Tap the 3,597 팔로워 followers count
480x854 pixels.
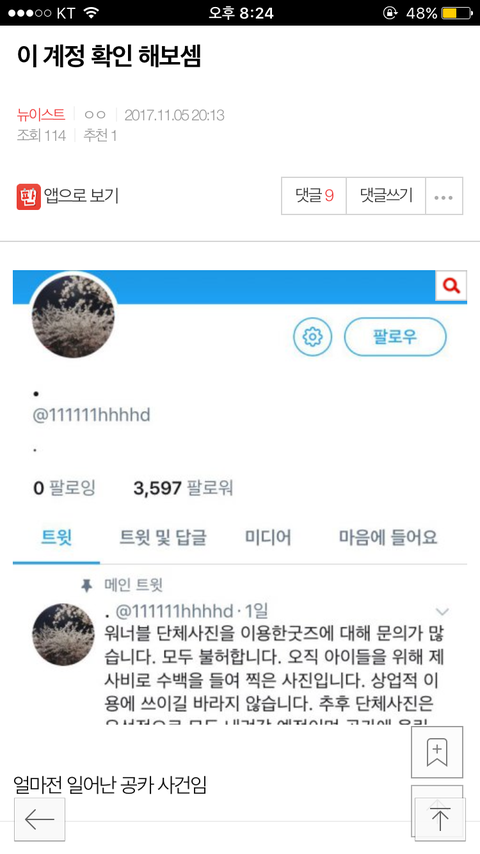183,487
